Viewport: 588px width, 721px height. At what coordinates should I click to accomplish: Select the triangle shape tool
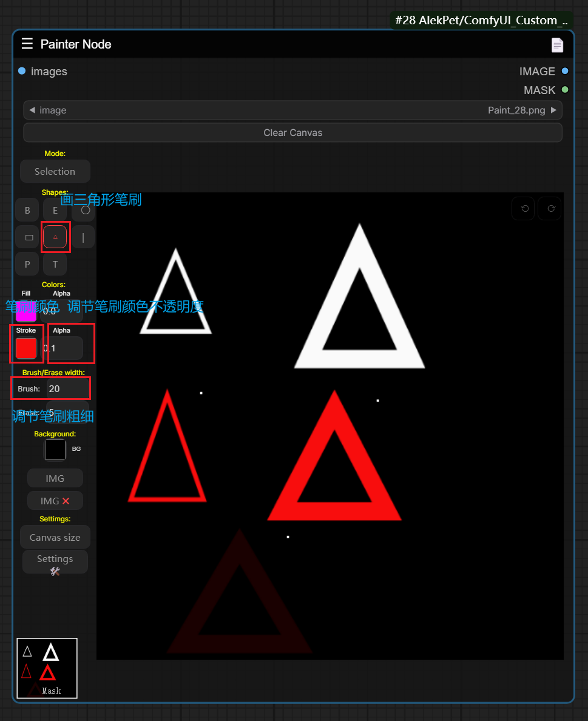pos(55,237)
